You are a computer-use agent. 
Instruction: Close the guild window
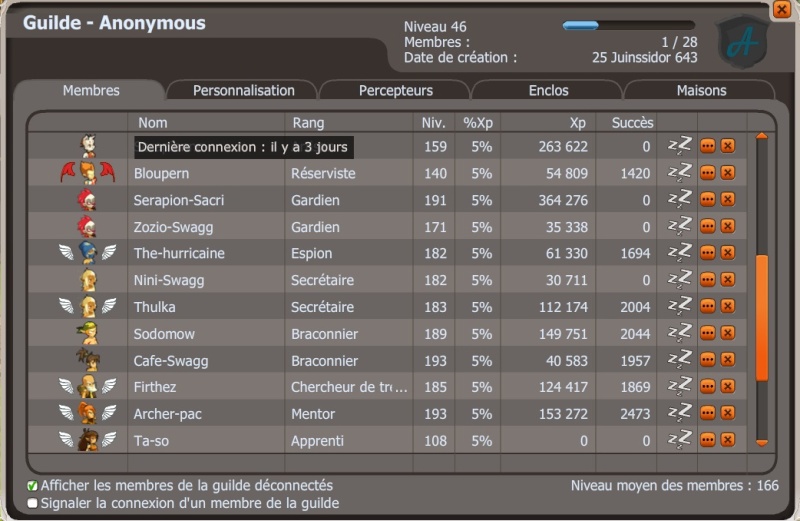(782, 9)
